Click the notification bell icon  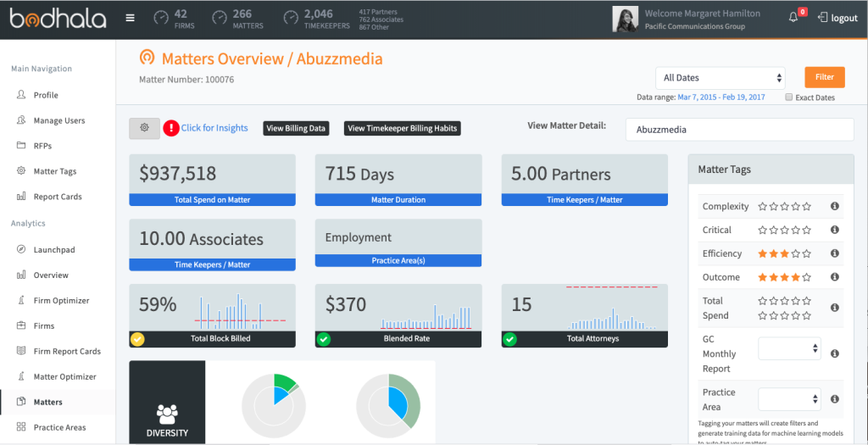click(x=793, y=18)
